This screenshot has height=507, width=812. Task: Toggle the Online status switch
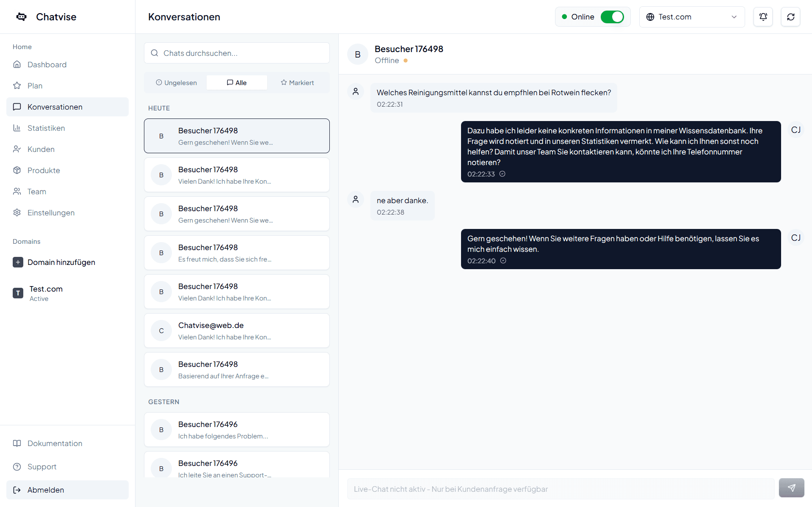click(612, 17)
